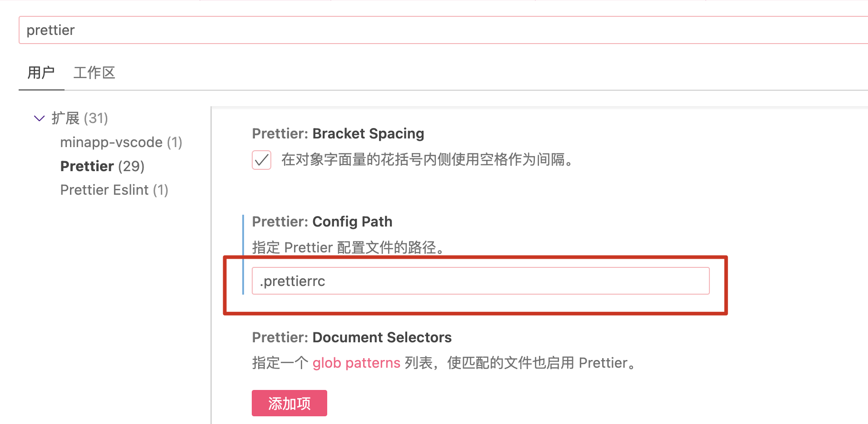
Task: Select the 用户 tab
Action: pyautogui.click(x=41, y=73)
